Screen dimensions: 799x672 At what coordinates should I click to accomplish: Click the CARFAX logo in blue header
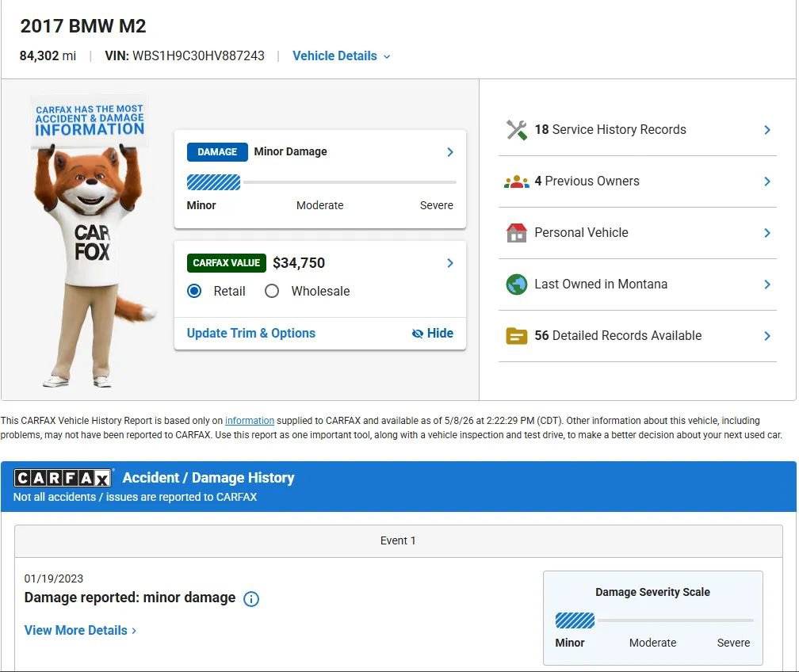coord(63,478)
